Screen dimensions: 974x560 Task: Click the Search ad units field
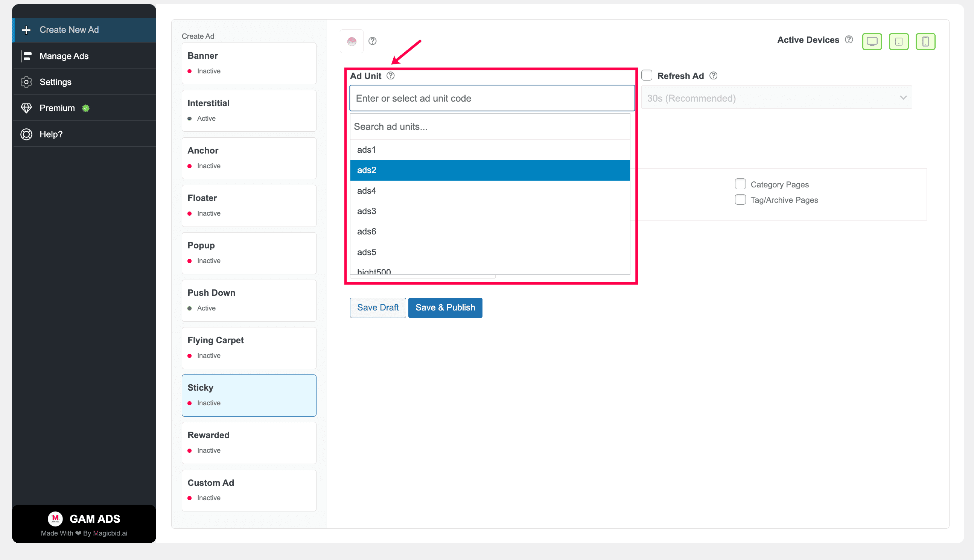[490, 126]
